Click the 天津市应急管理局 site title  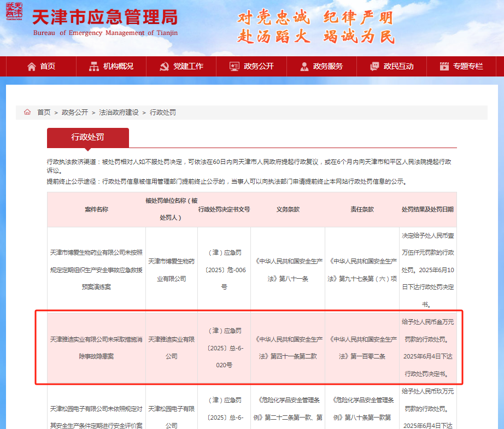click(x=105, y=17)
